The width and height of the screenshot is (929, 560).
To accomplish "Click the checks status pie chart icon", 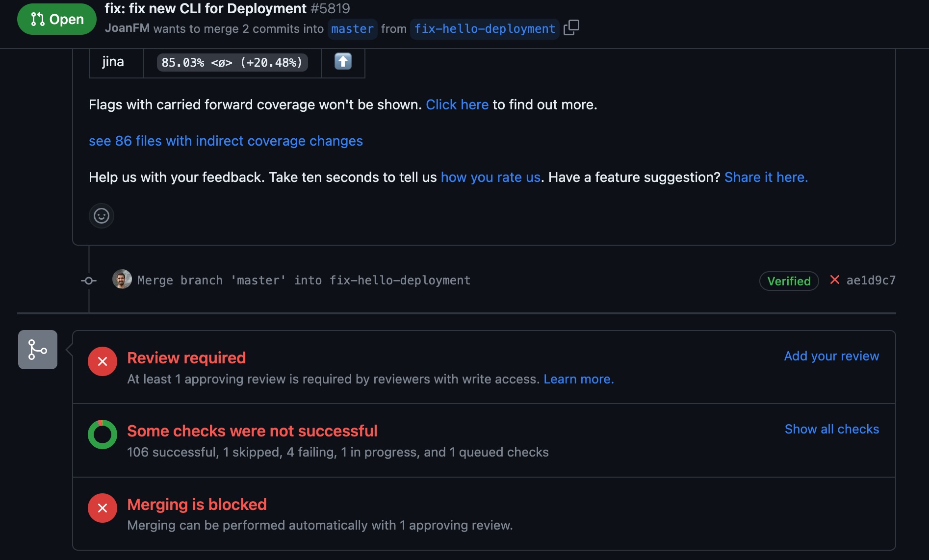I will pyautogui.click(x=102, y=434).
